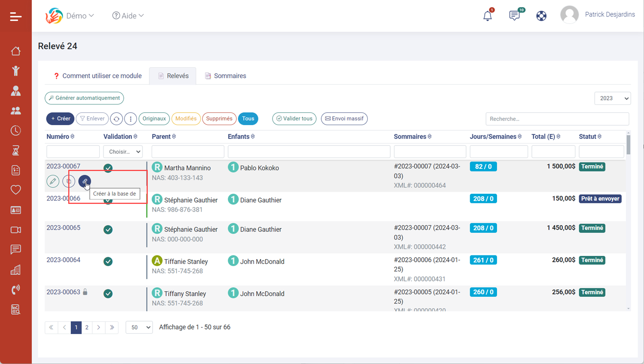This screenshot has height=364, width=644.
Task: Show Tous records
Action: click(x=248, y=119)
